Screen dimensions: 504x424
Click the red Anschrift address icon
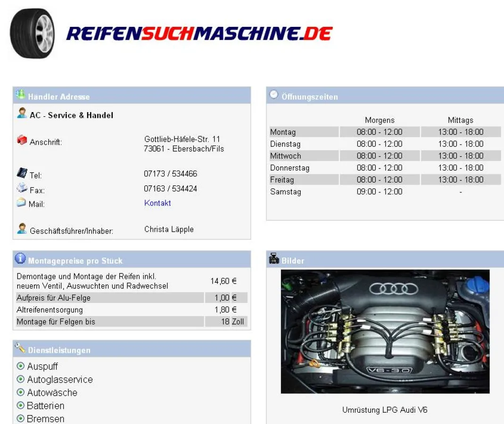pyautogui.click(x=22, y=140)
